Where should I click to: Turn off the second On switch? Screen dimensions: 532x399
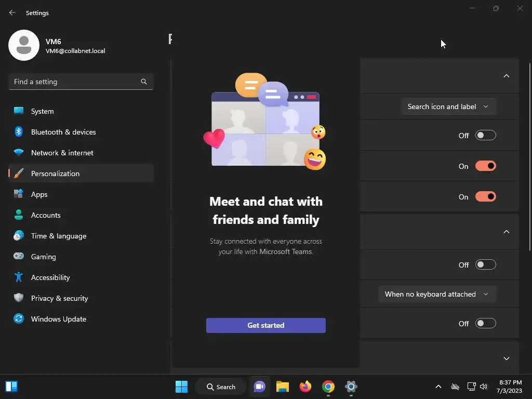tap(486, 196)
